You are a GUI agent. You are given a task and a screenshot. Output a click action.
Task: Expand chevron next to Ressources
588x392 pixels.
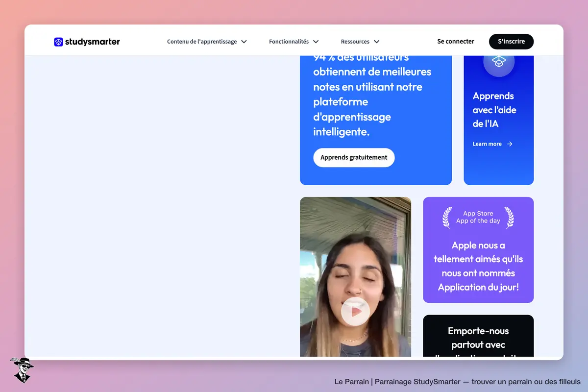click(x=376, y=42)
